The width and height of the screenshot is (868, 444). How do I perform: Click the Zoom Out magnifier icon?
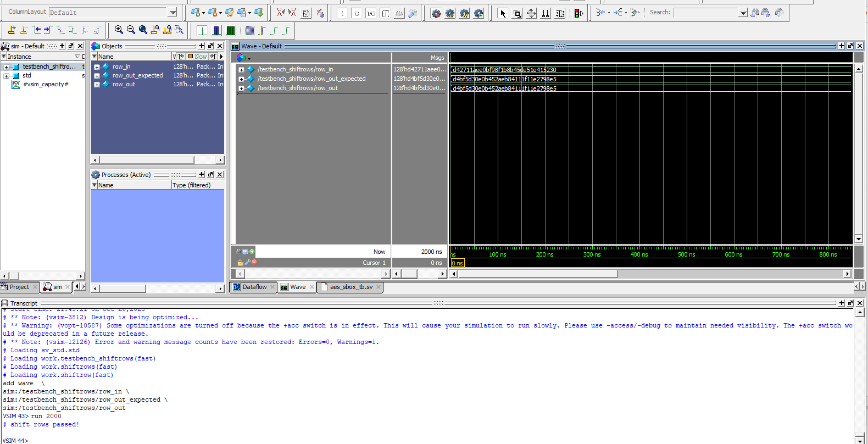pos(131,30)
